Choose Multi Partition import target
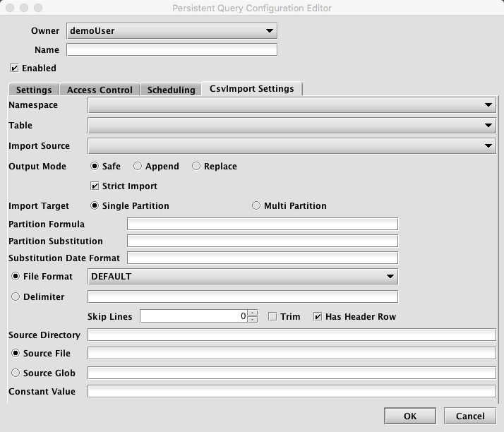Image resolution: width=504 pixels, height=432 pixels. [257, 206]
